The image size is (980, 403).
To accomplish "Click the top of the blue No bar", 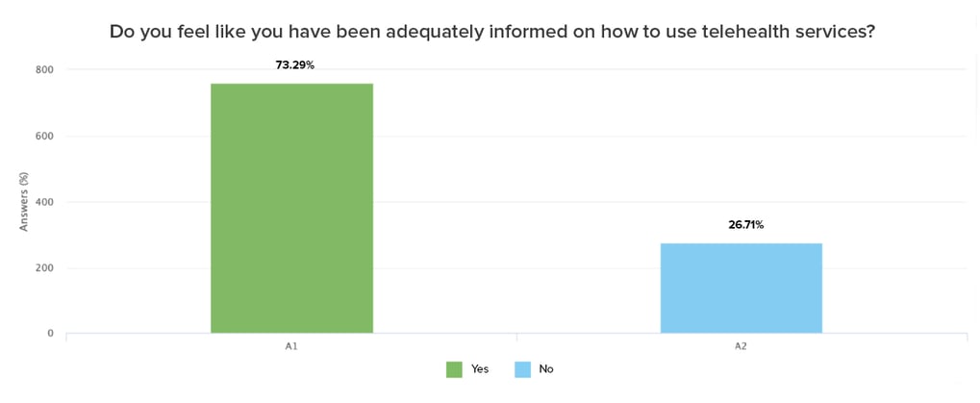I will (x=741, y=245).
